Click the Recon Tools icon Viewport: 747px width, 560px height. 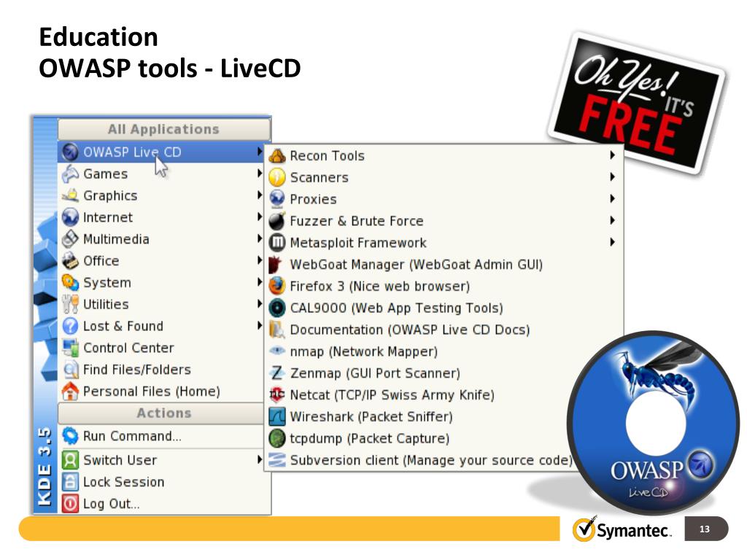point(276,156)
